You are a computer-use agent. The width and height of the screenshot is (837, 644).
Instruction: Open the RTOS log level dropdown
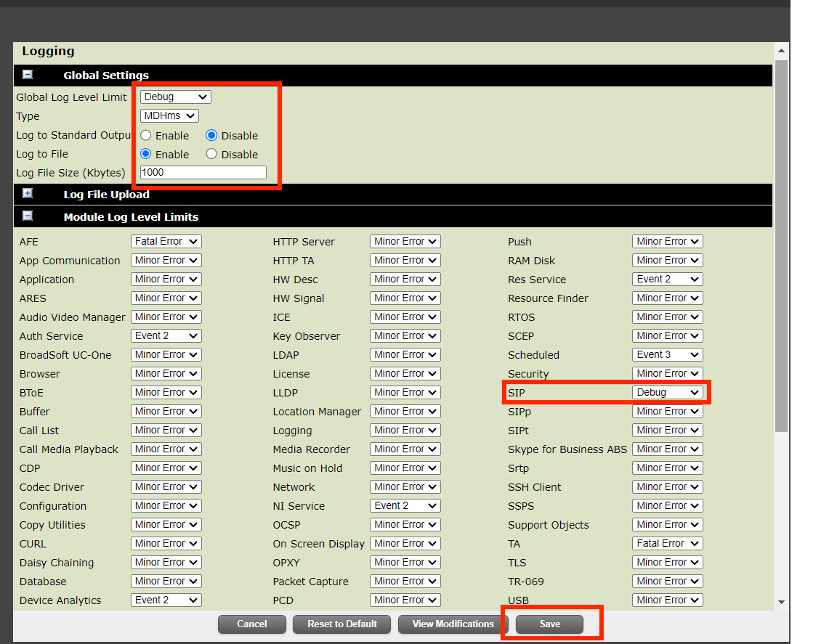(x=667, y=317)
